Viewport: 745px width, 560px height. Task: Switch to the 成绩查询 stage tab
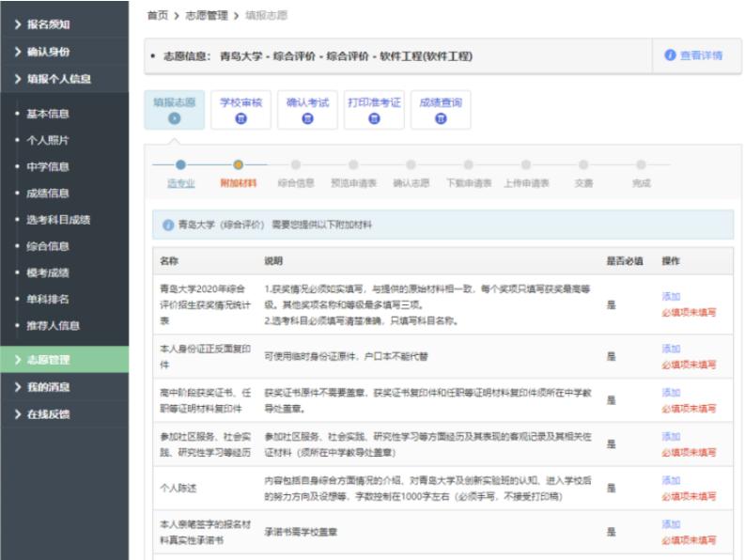coord(441,110)
